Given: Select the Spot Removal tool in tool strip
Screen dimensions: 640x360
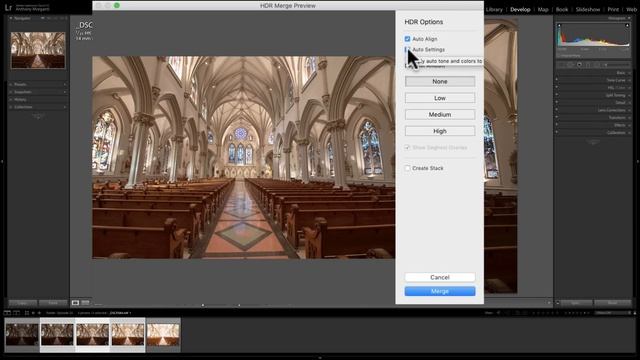Looking at the screenshot, I should (x=579, y=64).
